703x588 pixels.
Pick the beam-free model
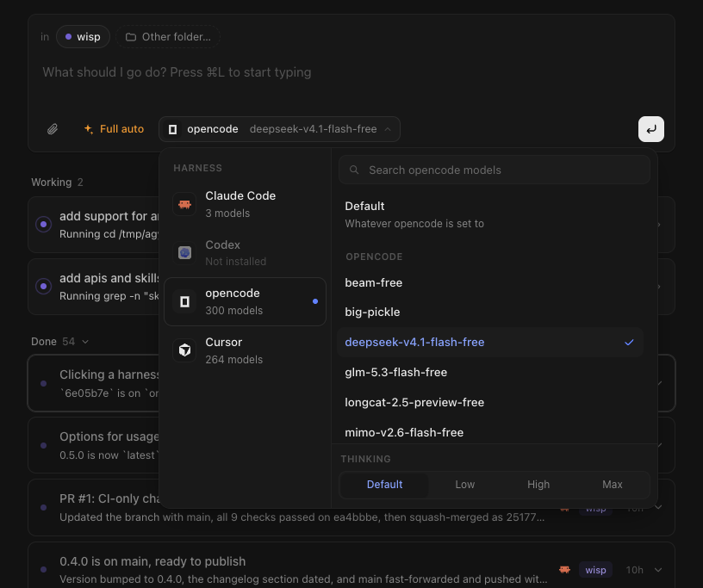tap(490, 282)
